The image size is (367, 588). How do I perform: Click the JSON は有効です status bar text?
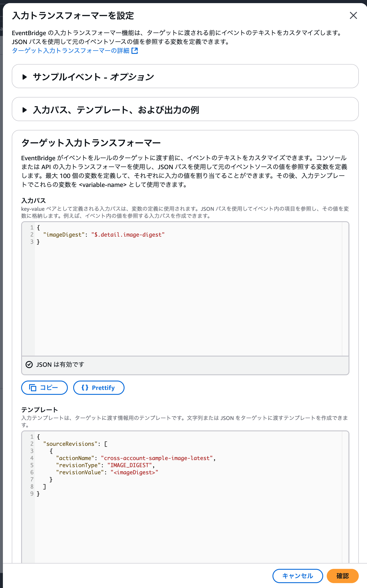point(60,365)
